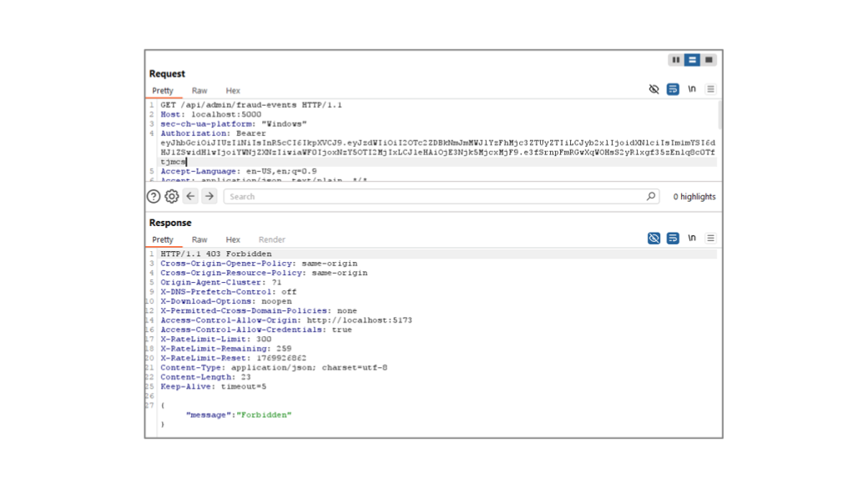The width and height of the screenshot is (868, 488).
Task: Select tabbed combined layout icon
Action: (709, 60)
